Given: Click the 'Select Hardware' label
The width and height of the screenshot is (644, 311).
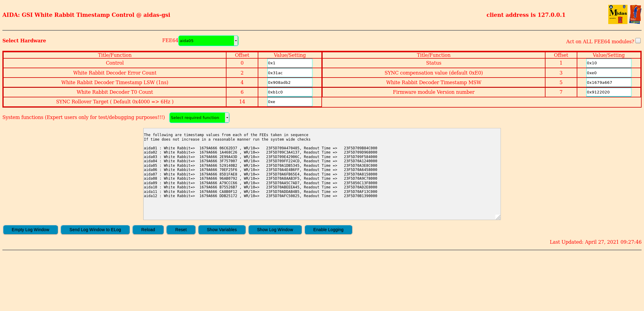Looking at the screenshot, I should pos(24,41).
